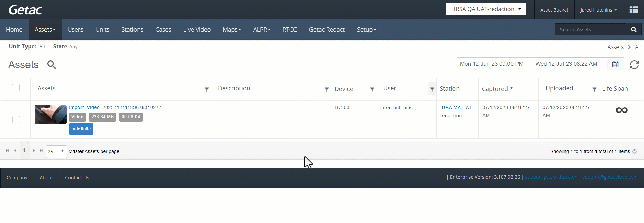Click the pager refresh icon beside item count
This screenshot has height=223, width=644.
tap(634, 151)
